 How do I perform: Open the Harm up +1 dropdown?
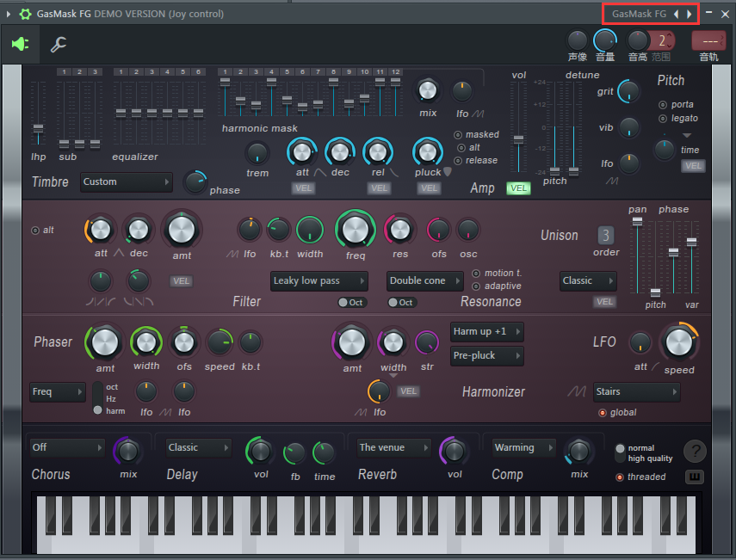click(x=486, y=331)
